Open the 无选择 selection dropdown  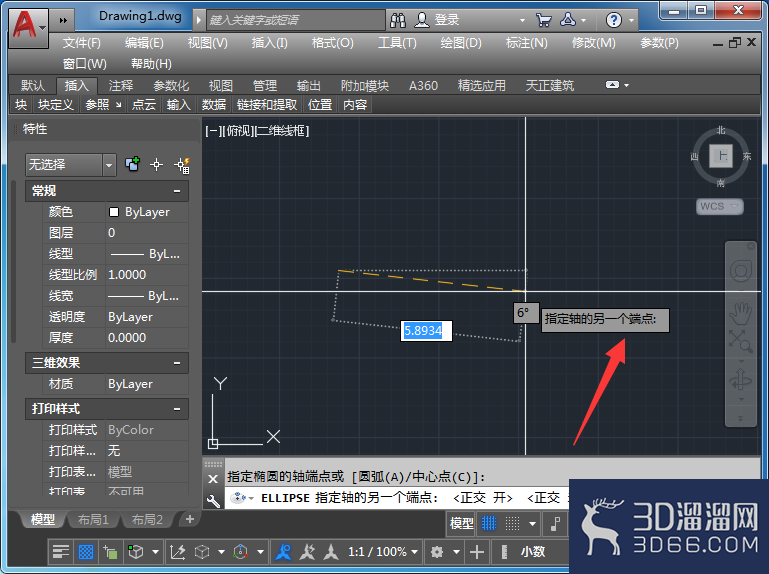click(x=71, y=165)
